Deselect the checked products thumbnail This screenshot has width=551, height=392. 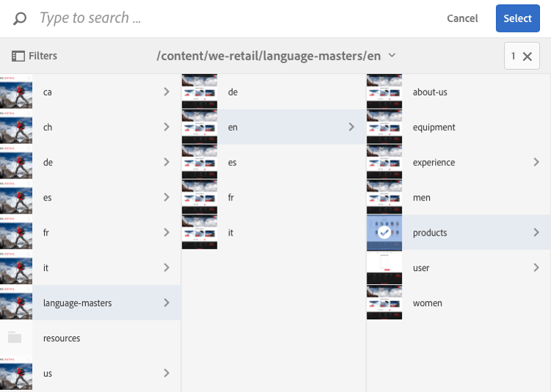[384, 233]
